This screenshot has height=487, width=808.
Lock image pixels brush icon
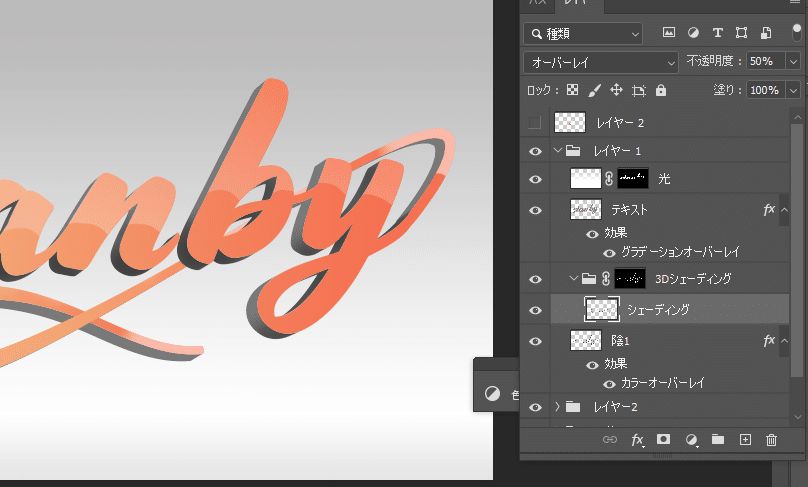594,91
